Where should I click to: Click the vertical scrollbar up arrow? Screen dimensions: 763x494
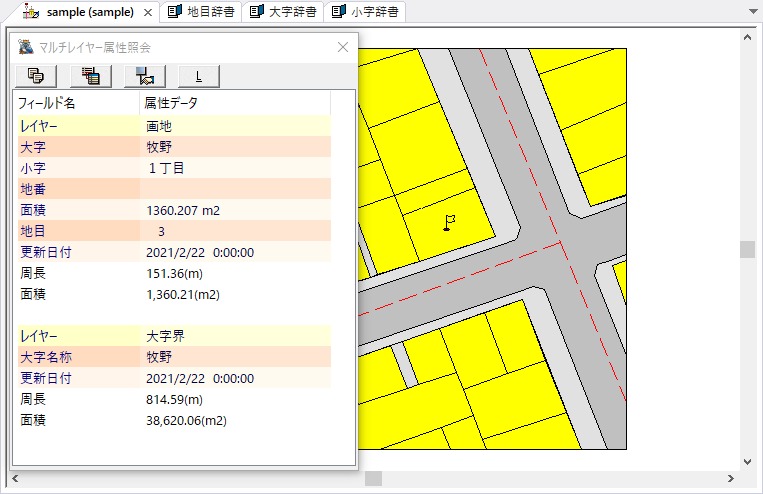pyautogui.click(x=747, y=37)
